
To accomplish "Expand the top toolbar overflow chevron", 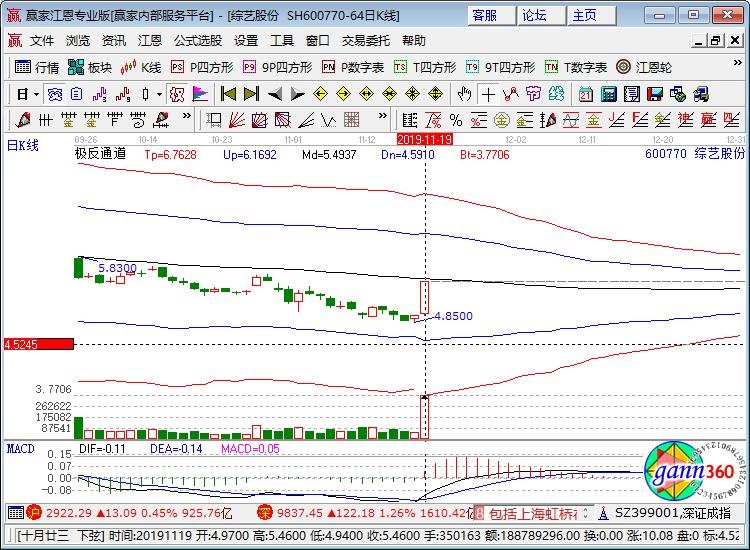I will click(738, 63).
